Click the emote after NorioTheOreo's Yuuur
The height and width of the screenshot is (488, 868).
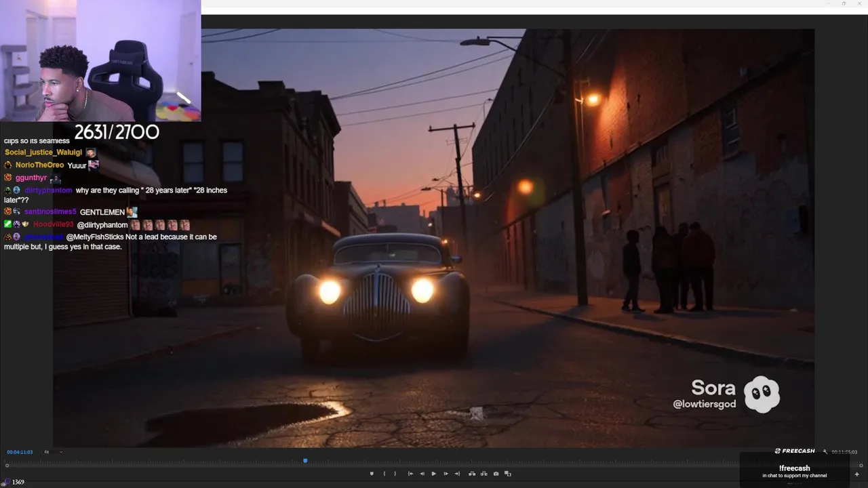coord(94,165)
